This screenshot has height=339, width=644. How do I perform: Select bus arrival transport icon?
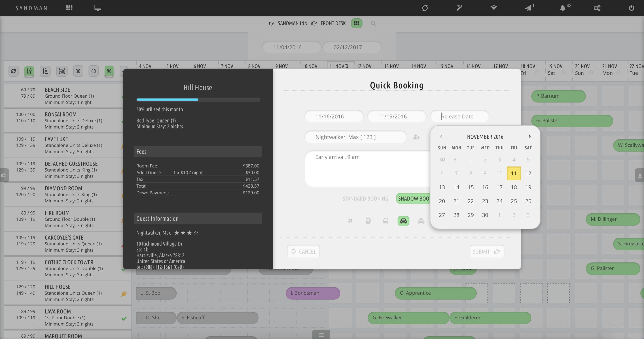[386, 221]
